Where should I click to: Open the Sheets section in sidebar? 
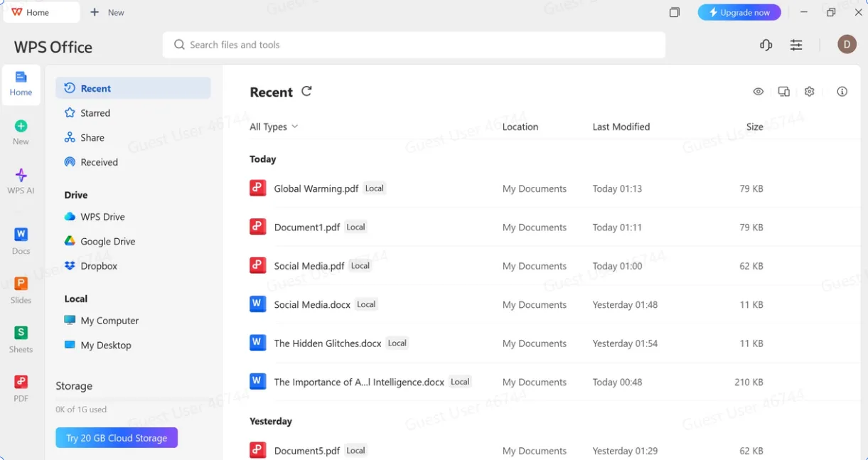(21, 338)
